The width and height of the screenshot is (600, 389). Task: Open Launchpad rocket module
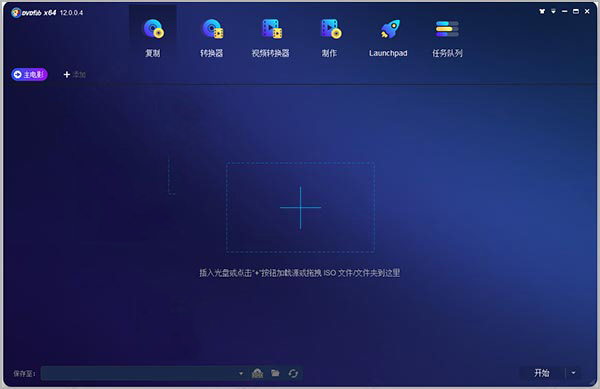coord(388,37)
